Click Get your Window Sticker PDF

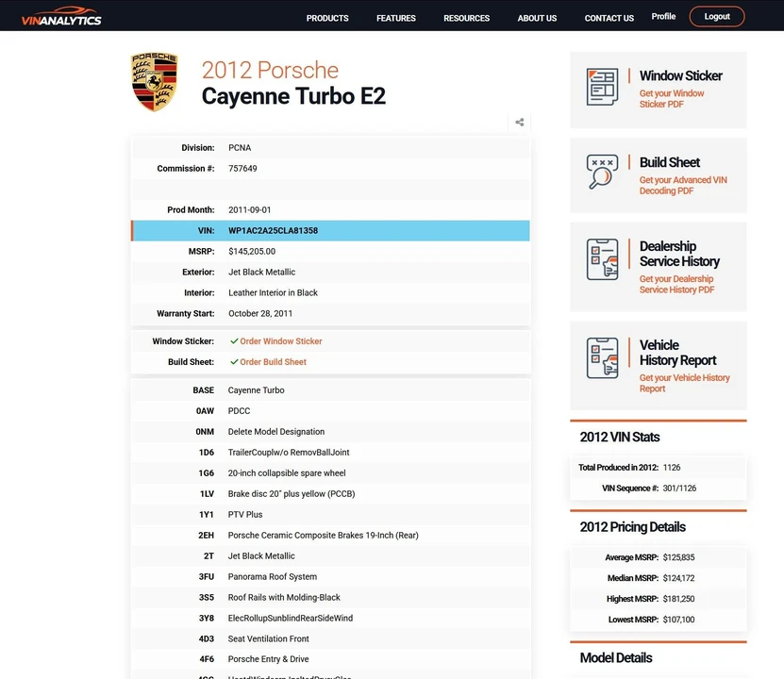(x=672, y=98)
